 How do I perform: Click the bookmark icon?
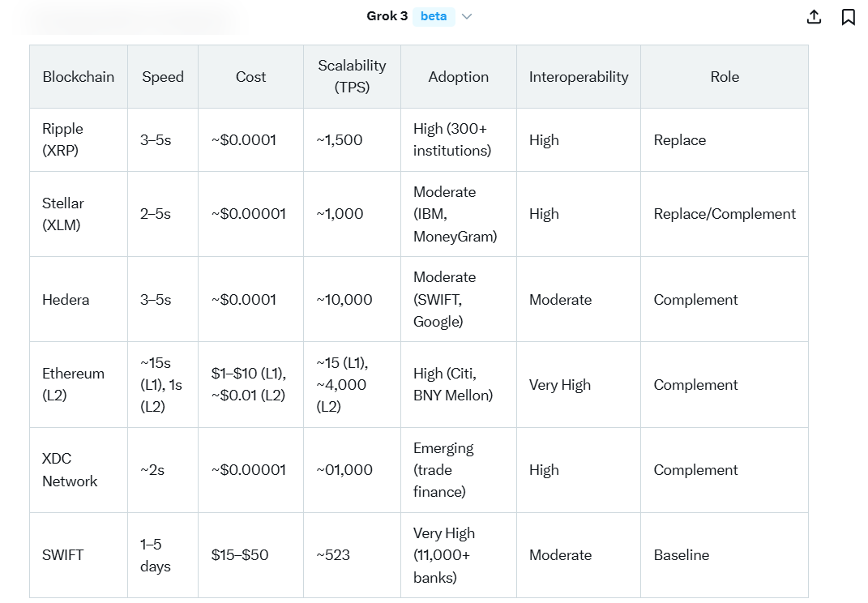click(x=848, y=17)
